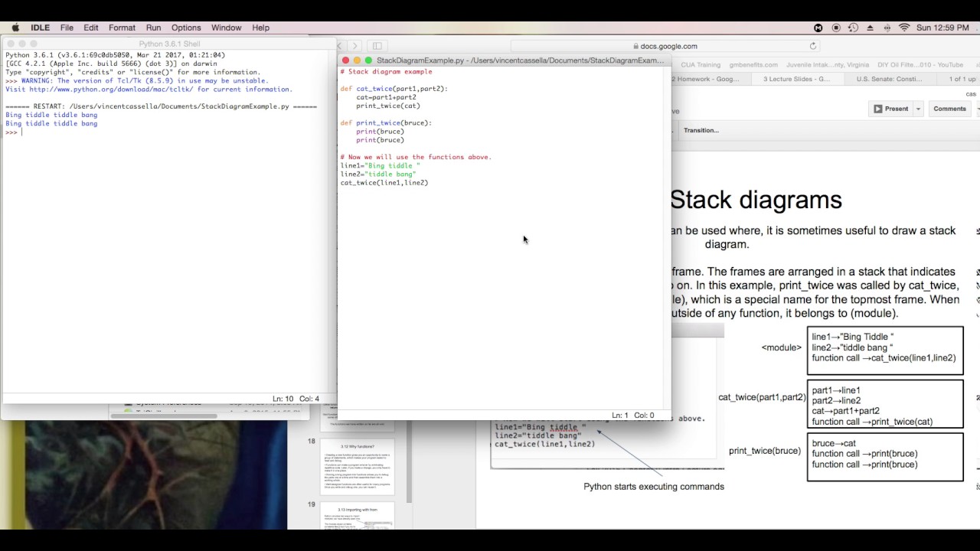Image resolution: width=980 pixels, height=551 pixels.
Task: Switch to the 2 Homework Safari tab
Action: (706, 79)
